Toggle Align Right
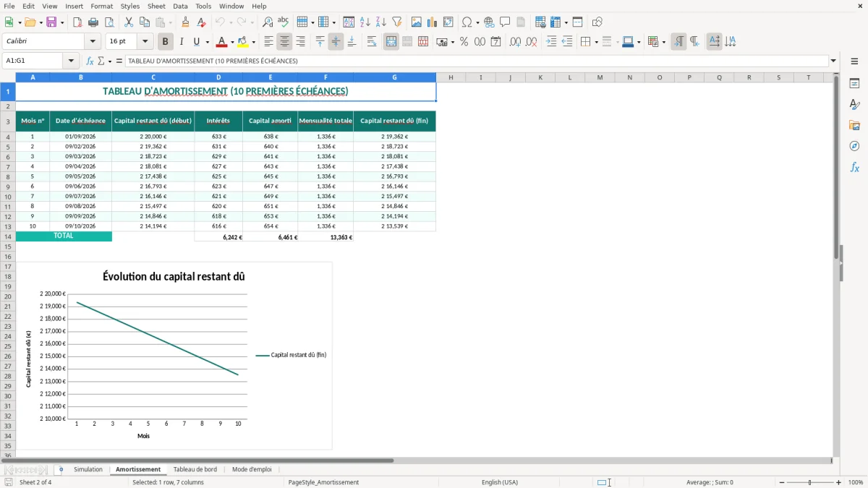The image size is (868, 488). pyautogui.click(x=301, y=42)
